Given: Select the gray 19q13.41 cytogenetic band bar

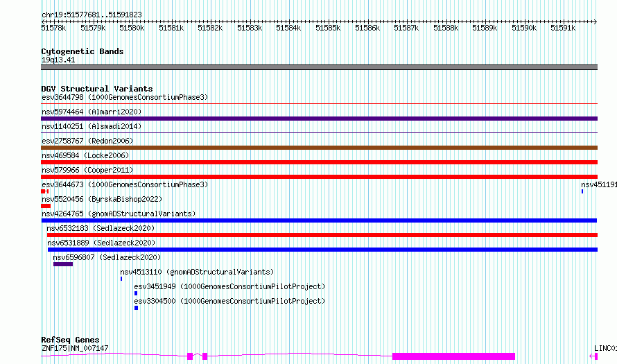Looking at the screenshot, I should [x=319, y=67].
